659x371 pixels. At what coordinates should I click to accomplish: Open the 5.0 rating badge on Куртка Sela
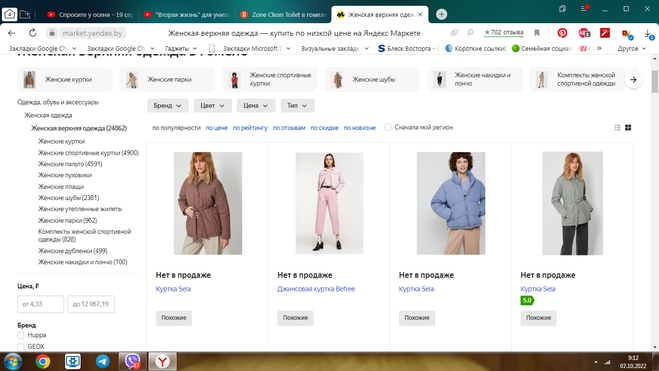(x=527, y=300)
